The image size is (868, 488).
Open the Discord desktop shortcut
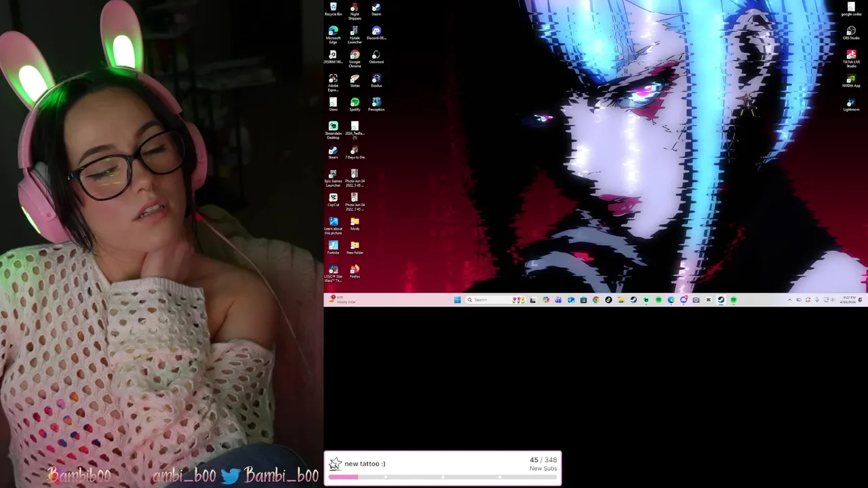(x=376, y=33)
